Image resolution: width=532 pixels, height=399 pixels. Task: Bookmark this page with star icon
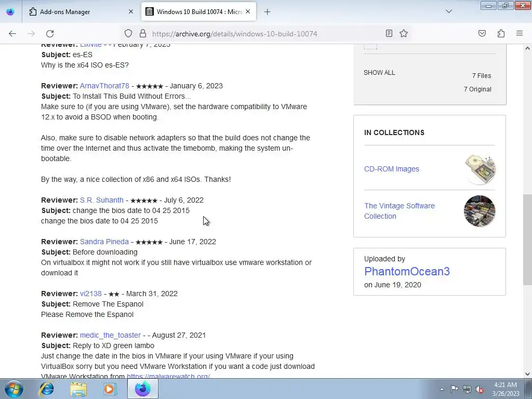(403, 33)
